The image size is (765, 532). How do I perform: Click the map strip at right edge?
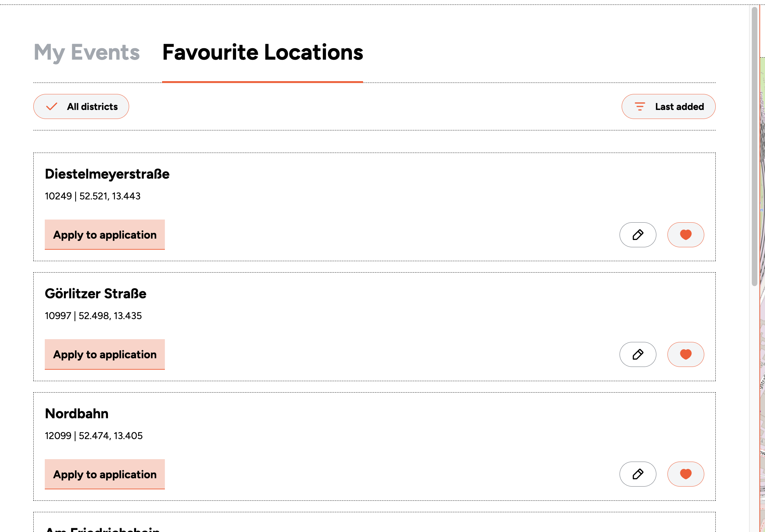coord(762,312)
